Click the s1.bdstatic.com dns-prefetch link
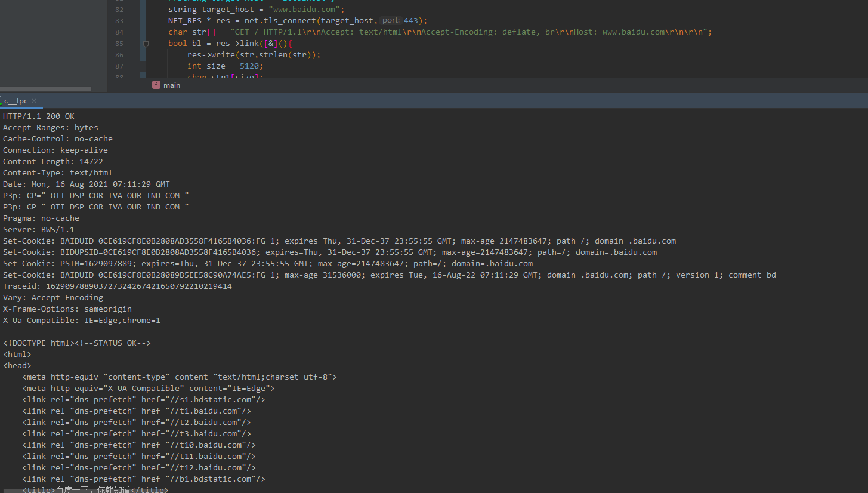 pyautogui.click(x=217, y=399)
